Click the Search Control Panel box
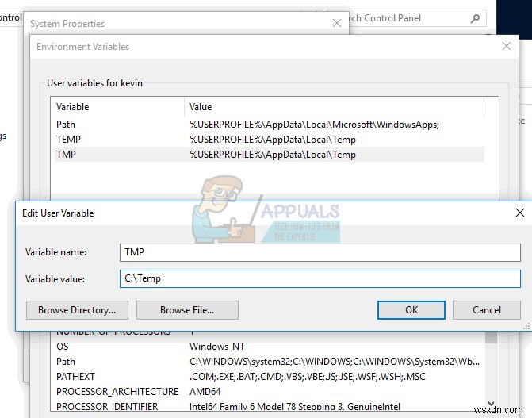The width and height of the screenshot is (532, 418). pos(415,18)
